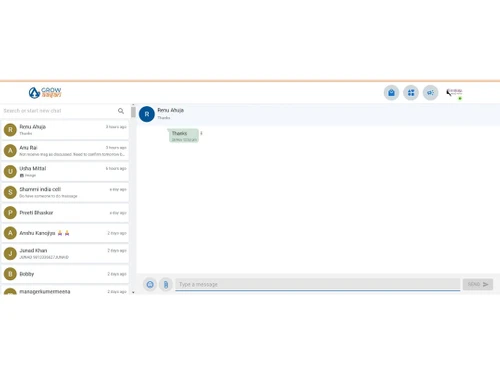
Task: Click the Thanks message bubble
Action: pyautogui.click(x=183, y=136)
